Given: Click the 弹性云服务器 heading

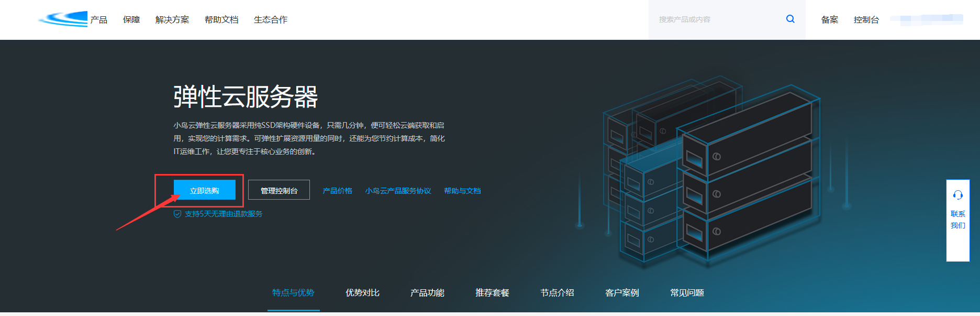Looking at the screenshot, I should pyautogui.click(x=246, y=97).
